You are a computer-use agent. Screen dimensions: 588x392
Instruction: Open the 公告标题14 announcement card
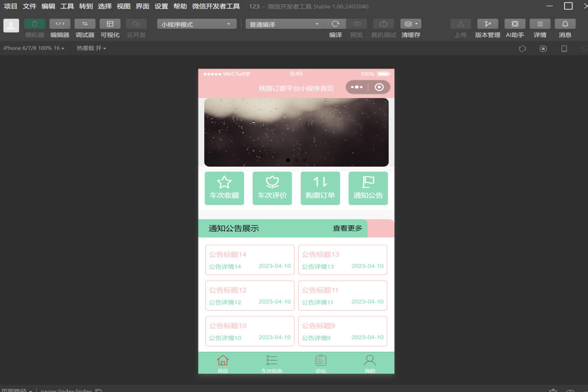coord(250,260)
